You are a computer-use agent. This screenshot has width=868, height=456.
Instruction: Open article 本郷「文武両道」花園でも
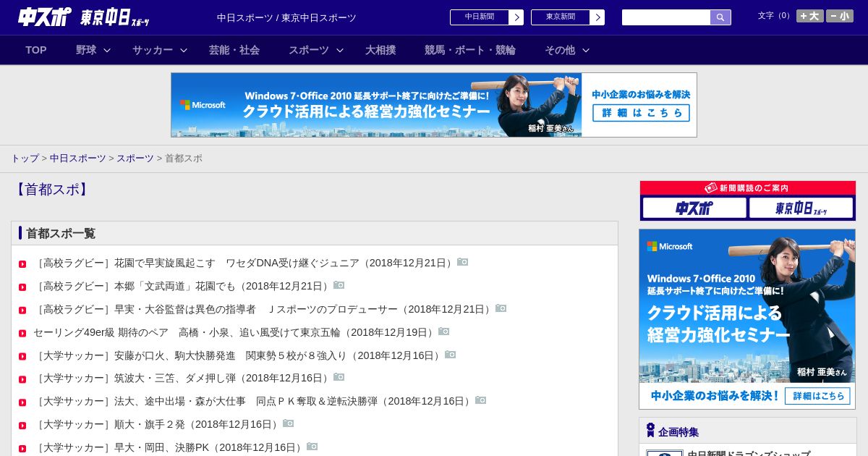point(183,286)
